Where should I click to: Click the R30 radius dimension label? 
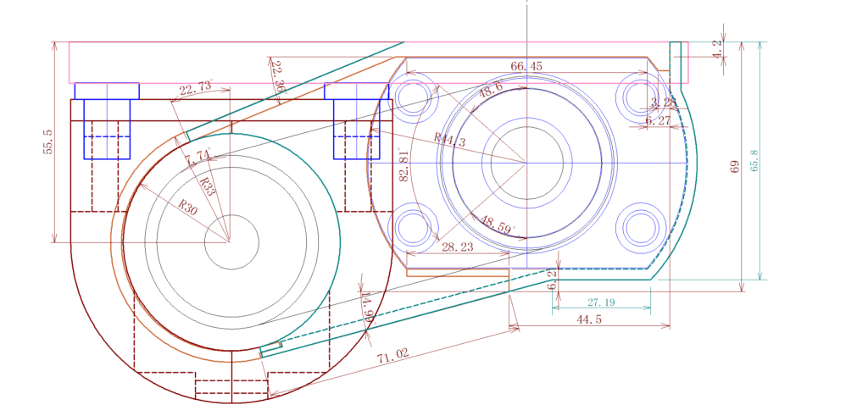(189, 206)
